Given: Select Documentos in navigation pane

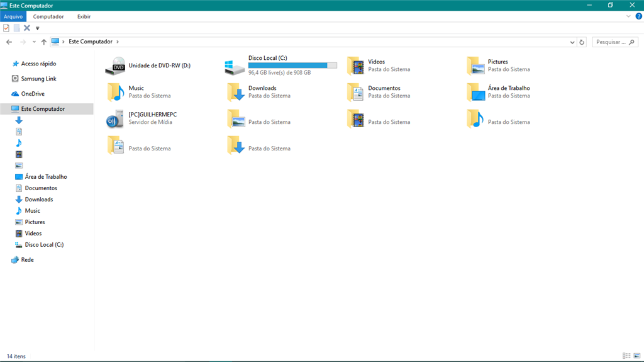Looking at the screenshot, I should click(x=41, y=188).
